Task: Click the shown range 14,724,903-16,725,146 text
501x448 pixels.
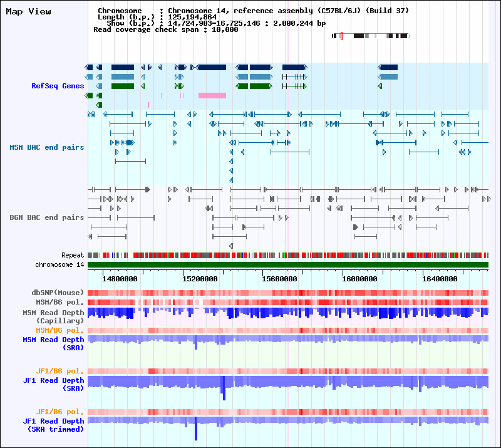Action: tap(214, 23)
